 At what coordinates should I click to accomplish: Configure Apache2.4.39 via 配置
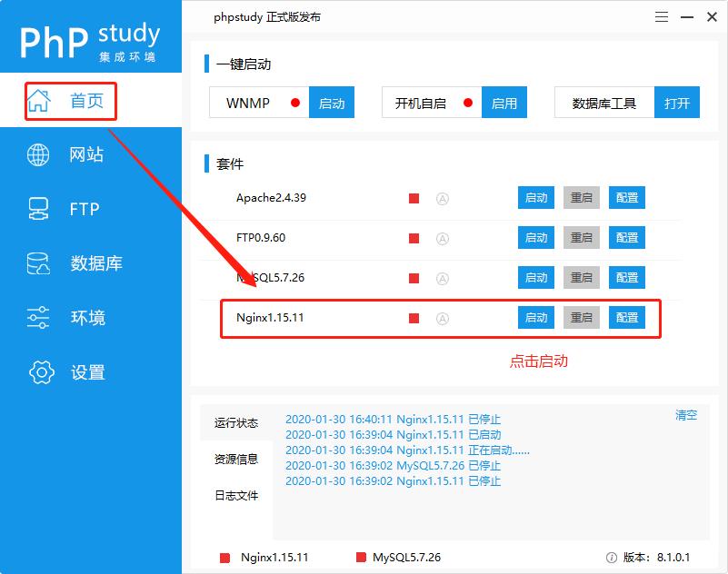point(627,198)
